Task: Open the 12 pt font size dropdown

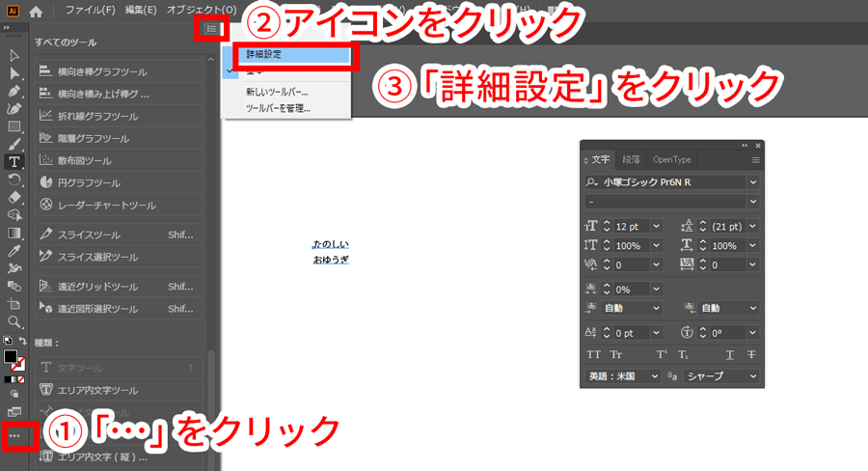Action: tap(656, 226)
